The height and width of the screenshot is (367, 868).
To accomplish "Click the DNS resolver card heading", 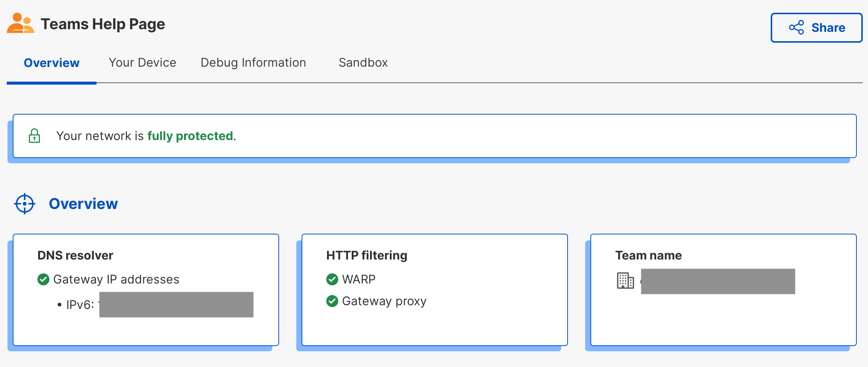I will pyautogui.click(x=75, y=255).
